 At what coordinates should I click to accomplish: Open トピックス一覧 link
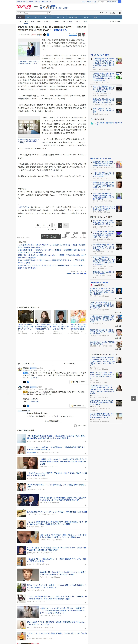[115, 21]
